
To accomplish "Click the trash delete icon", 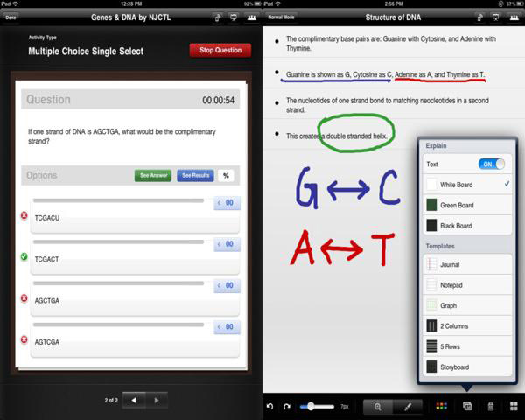I will (490, 407).
